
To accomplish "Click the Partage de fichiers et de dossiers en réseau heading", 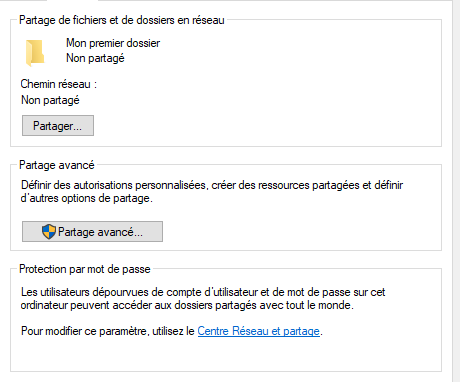I will [x=122, y=20].
